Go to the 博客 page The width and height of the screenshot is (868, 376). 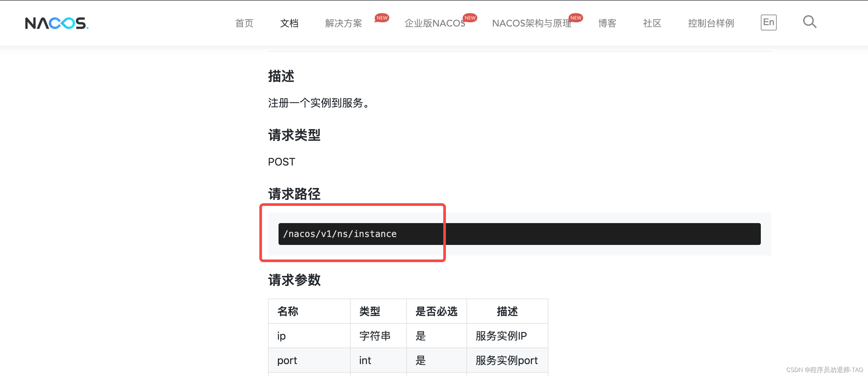607,23
